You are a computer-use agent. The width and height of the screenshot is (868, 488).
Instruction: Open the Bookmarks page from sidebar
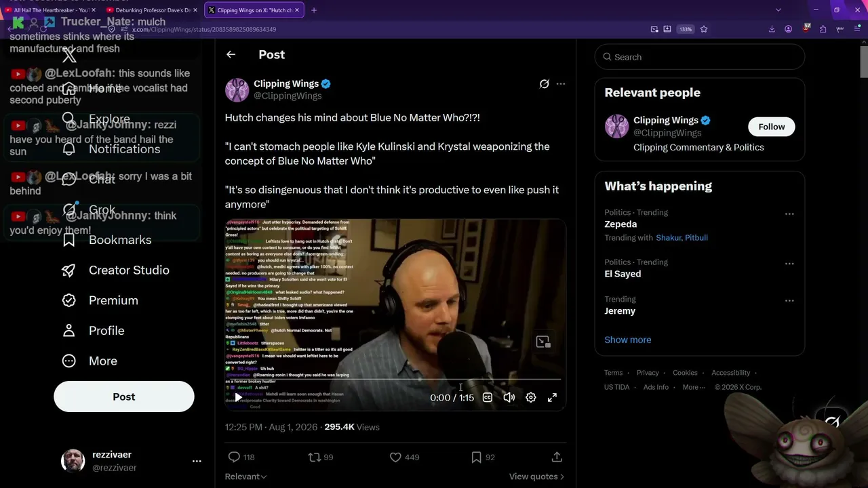(106, 240)
